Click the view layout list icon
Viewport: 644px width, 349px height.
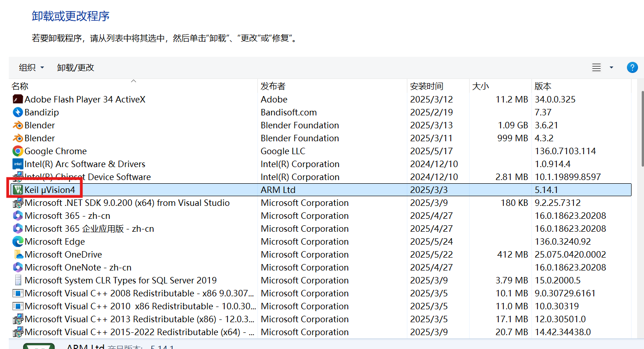pos(596,67)
